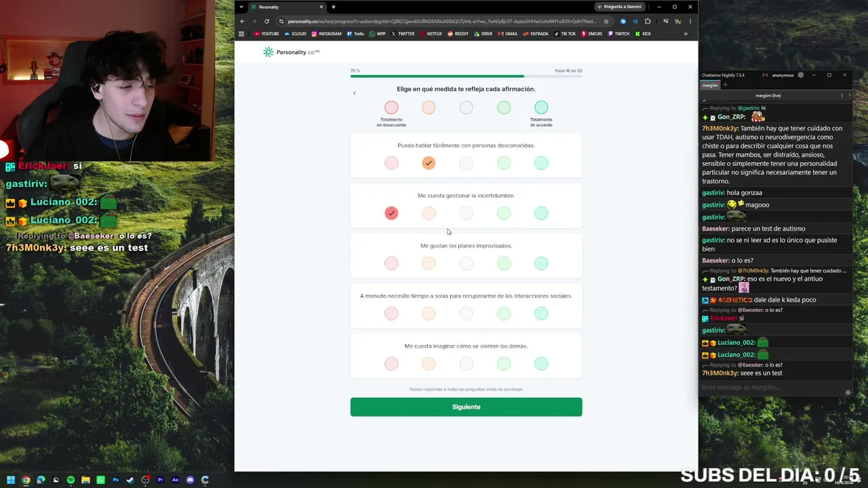Open the emote picker in Chatterino
This screenshot has width=868, height=488.
[x=848, y=392]
